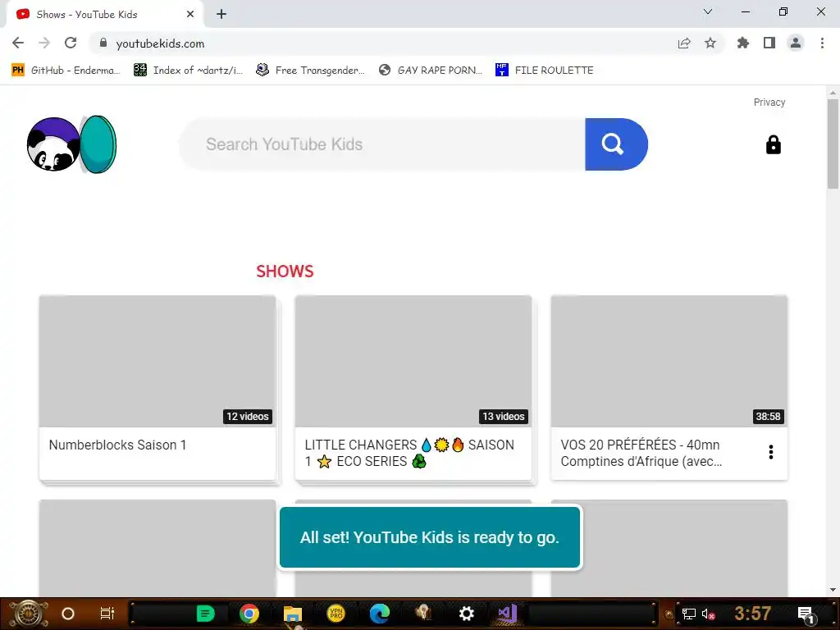Click the share this page icon
840x630 pixels.
(684, 43)
